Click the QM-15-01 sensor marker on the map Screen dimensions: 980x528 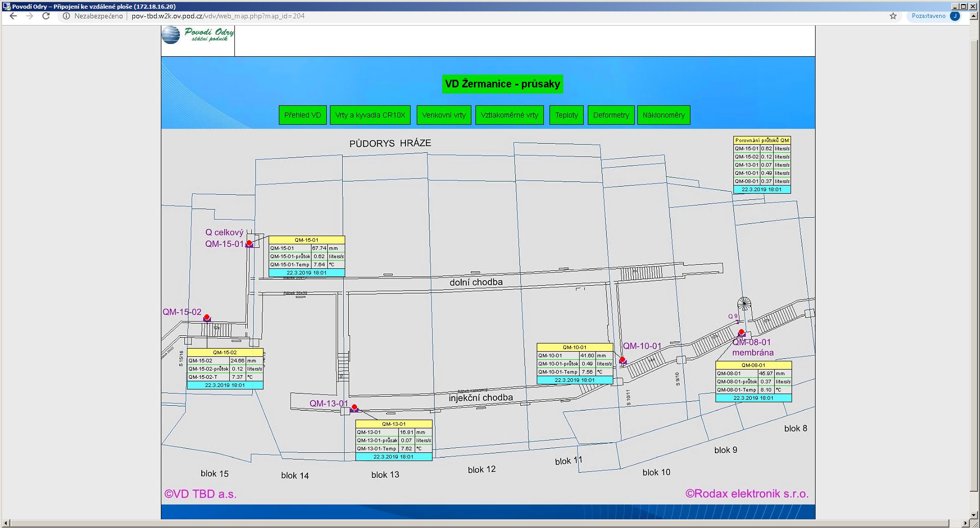pos(249,244)
